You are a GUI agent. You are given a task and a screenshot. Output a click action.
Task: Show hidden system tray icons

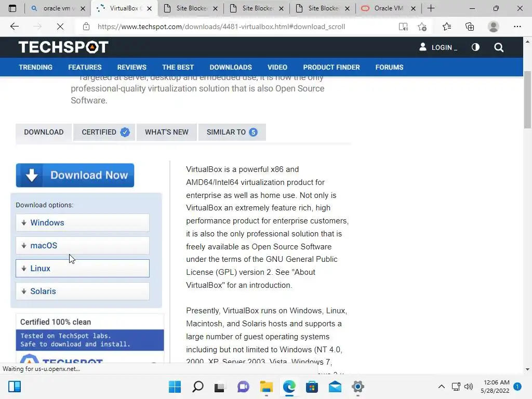[x=442, y=387]
